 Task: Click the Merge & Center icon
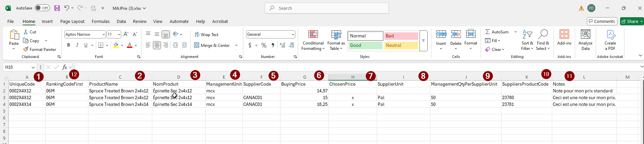tap(197, 45)
